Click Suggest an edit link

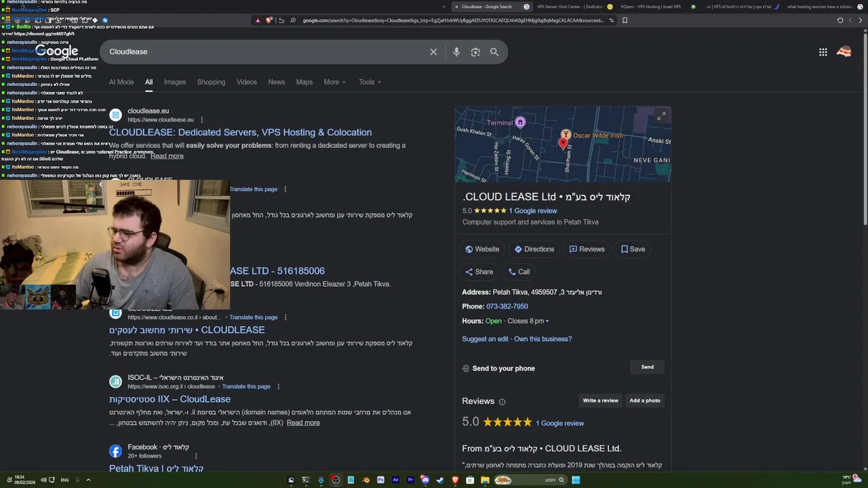pyautogui.click(x=485, y=339)
